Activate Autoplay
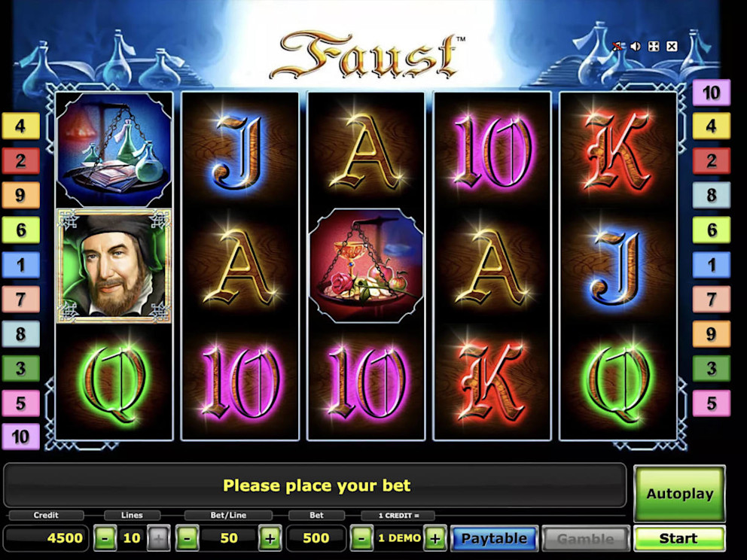 [x=679, y=494]
